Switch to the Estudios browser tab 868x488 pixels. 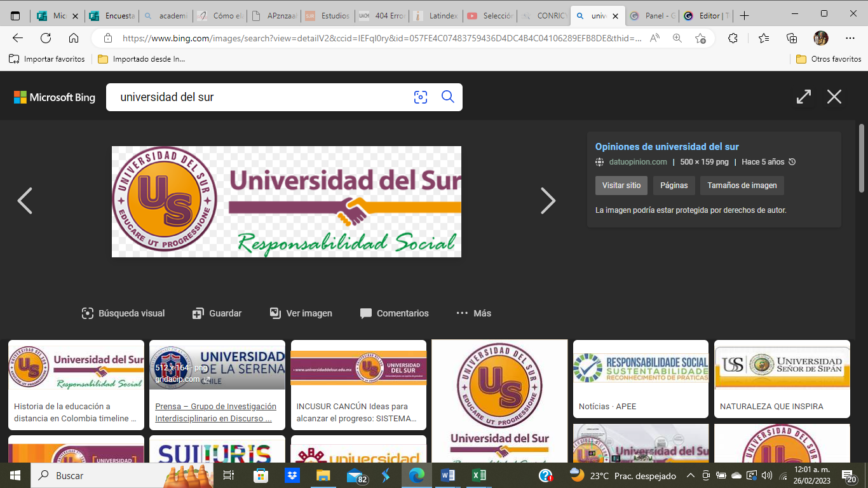[x=328, y=16]
